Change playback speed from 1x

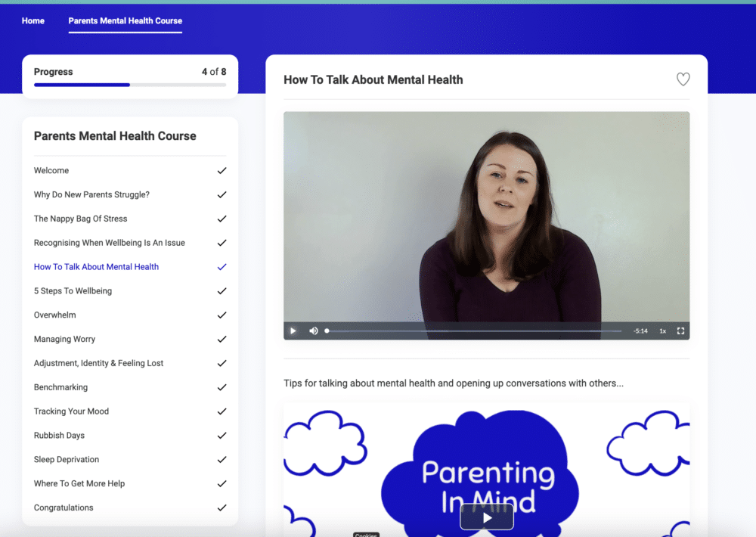[663, 331]
